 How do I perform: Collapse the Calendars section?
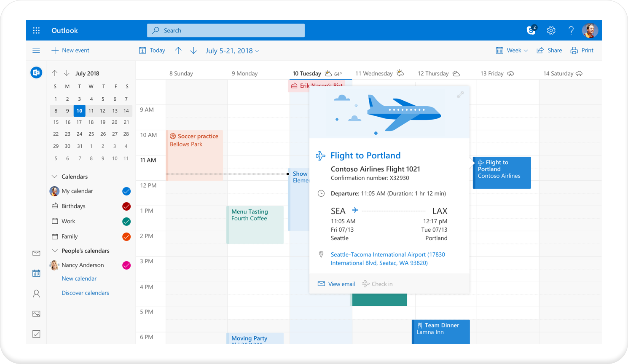[x=54, y=177]
